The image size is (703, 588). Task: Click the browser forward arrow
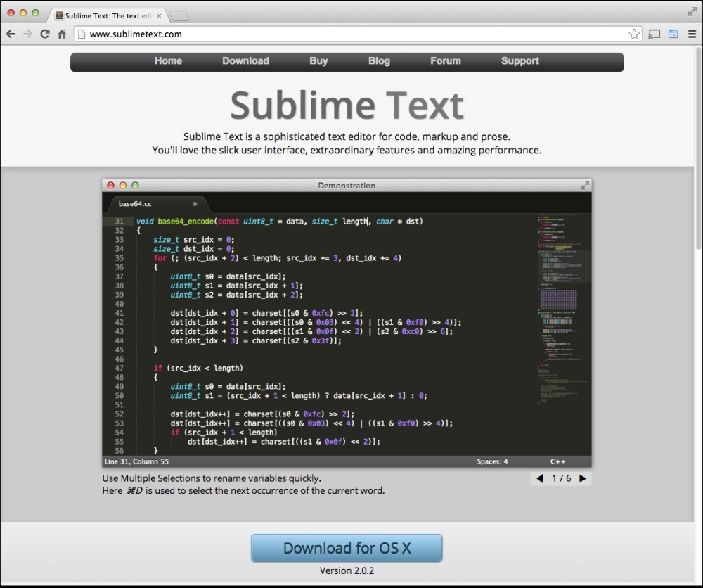pos(28,34)
